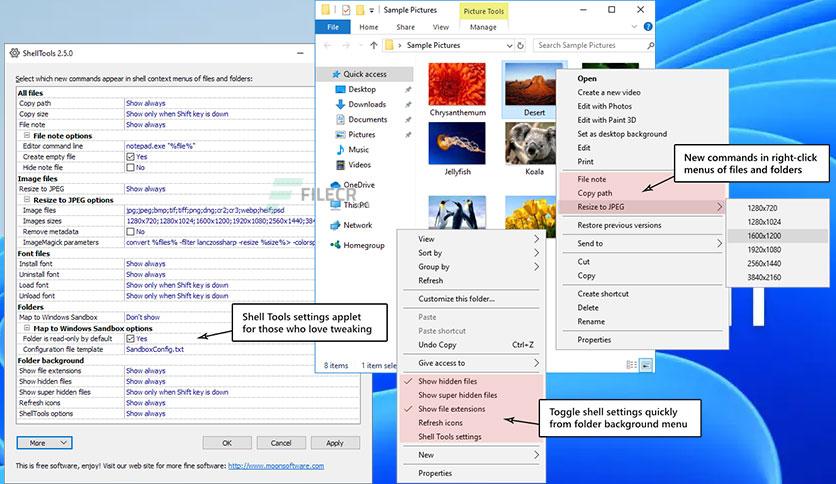This screenshot has width=836, height=484.
Task: Unpin Downloads using its pin icon
Action: point(408,104)
